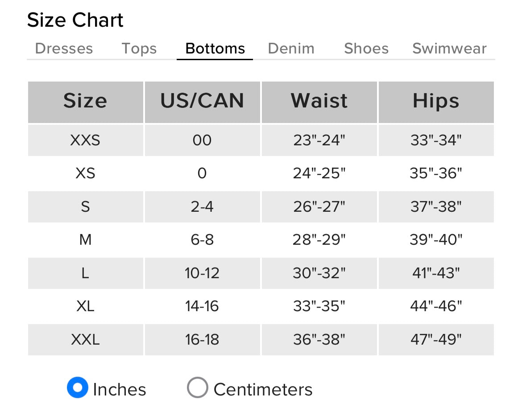Click the Size column header

85,101
